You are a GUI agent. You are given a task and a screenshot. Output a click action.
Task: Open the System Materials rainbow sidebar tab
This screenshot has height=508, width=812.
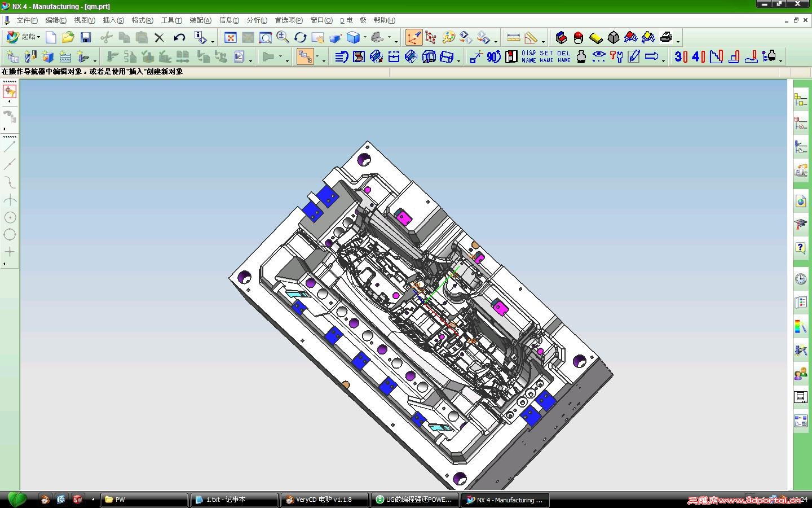801,326
